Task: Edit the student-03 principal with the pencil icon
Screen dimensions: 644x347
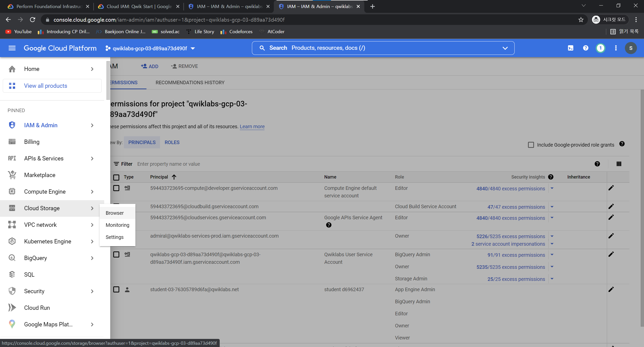Action: pos(611,289)
